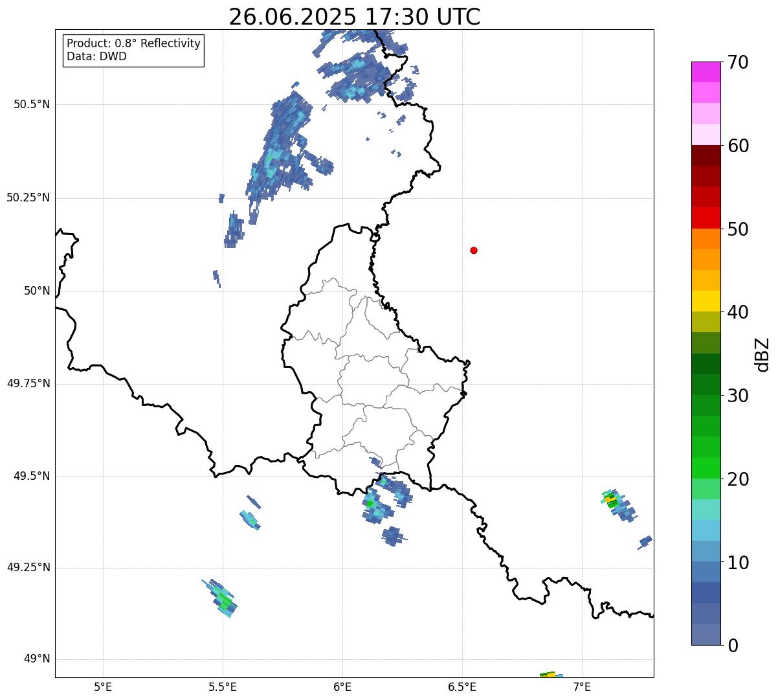Click the colorbar tick label "30"
Image resolution: width=778 pixels, height=700 pixels.
(x=738, y=396)
